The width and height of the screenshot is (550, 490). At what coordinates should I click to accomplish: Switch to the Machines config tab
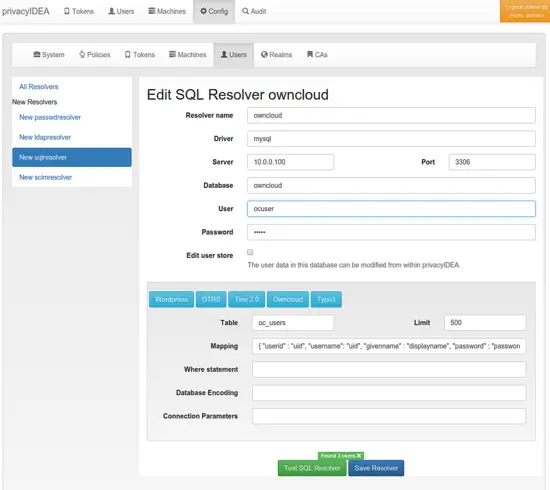click(x=188, y=55)
